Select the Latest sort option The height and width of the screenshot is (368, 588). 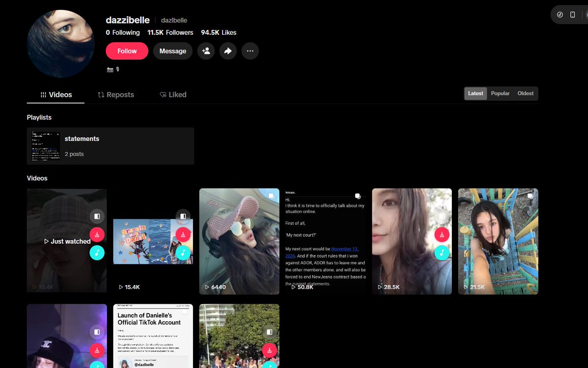point(475,94)
